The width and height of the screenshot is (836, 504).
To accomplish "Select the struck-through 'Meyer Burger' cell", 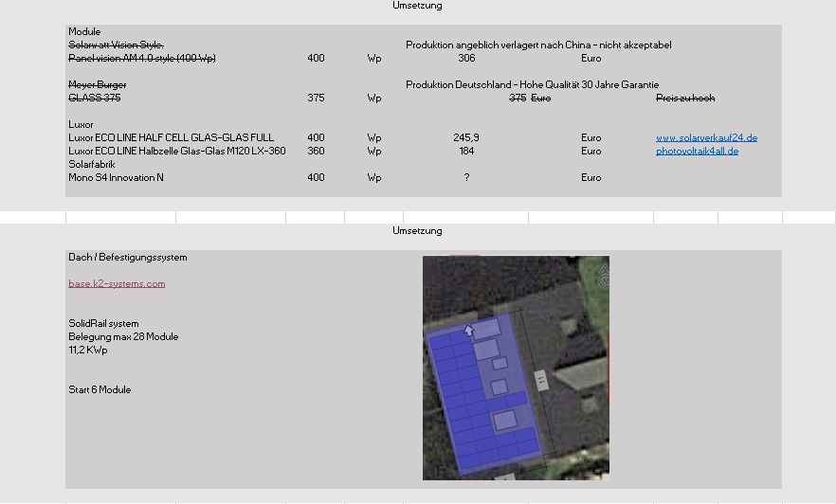I will [x=98, y=84].
